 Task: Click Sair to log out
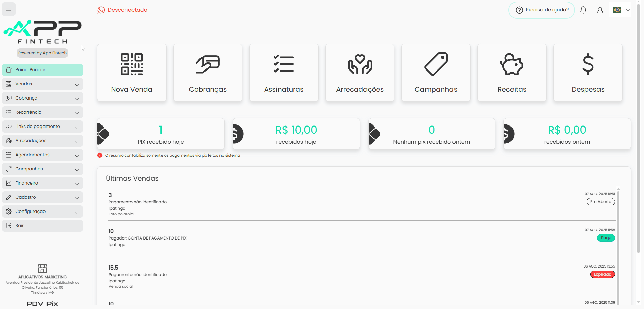click(x=42, y=226)
